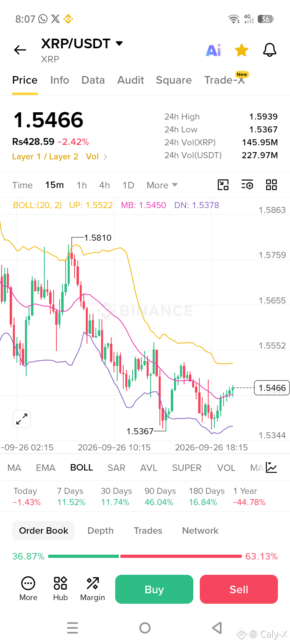Screen dimensions: 290x644
Task: Open the chart layout grid icon
Action: 271,185
